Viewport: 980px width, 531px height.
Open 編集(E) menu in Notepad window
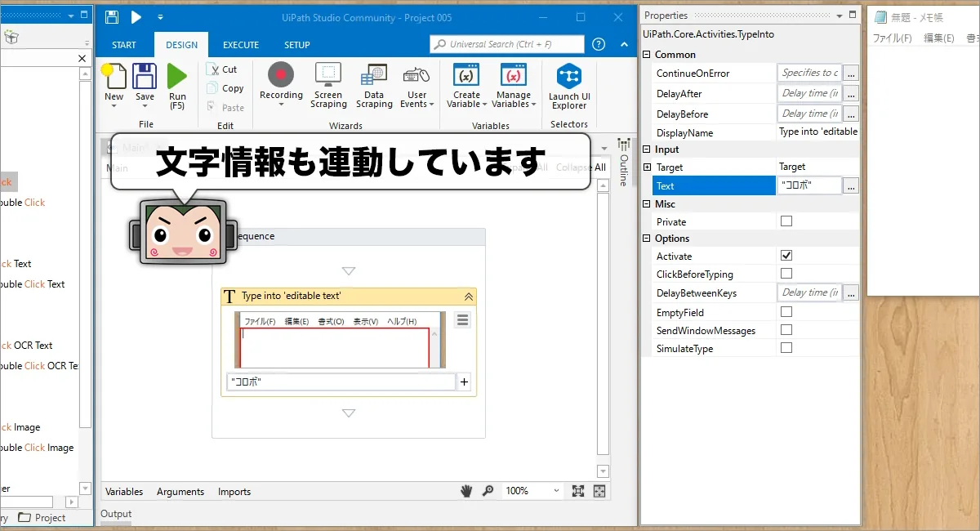coord(938,38)
